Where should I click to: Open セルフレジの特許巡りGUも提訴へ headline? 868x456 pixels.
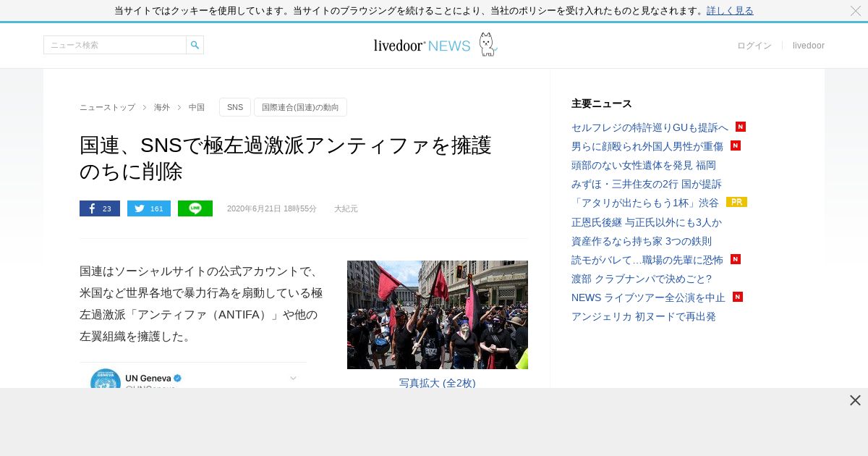click(650, 127)
